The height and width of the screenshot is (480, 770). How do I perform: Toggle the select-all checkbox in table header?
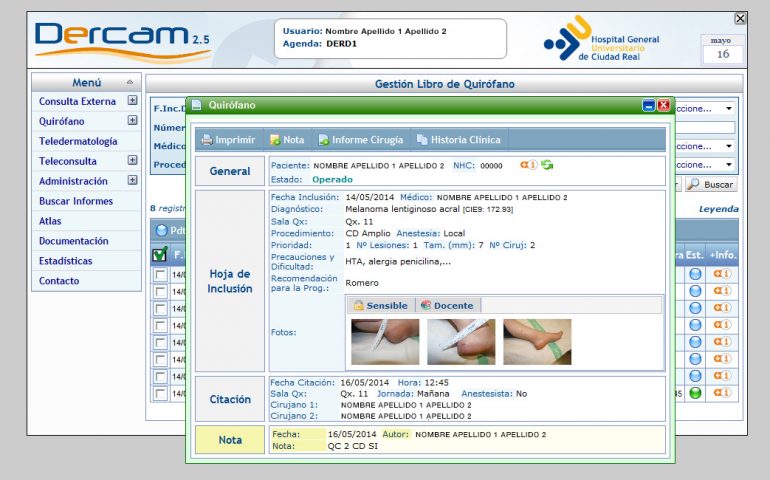[160, 255]
